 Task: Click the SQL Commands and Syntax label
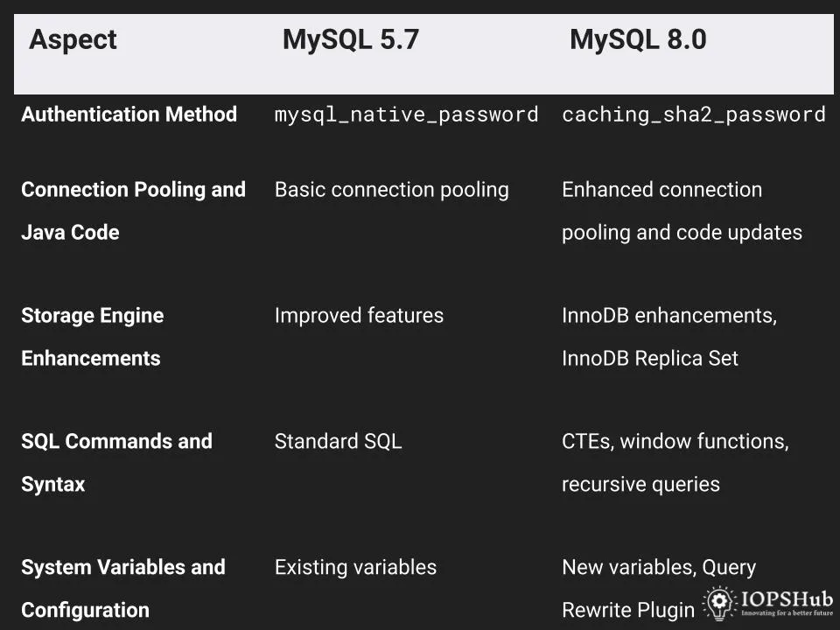click(116, 462)
